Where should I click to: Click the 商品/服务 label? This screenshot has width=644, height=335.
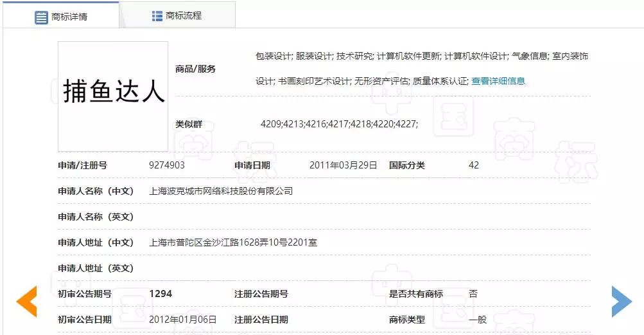coord(195,69)
